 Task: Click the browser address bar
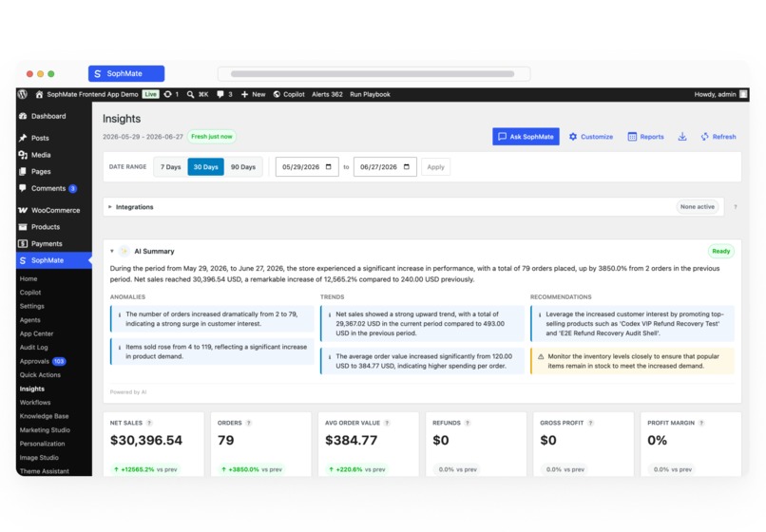(373, 74)
